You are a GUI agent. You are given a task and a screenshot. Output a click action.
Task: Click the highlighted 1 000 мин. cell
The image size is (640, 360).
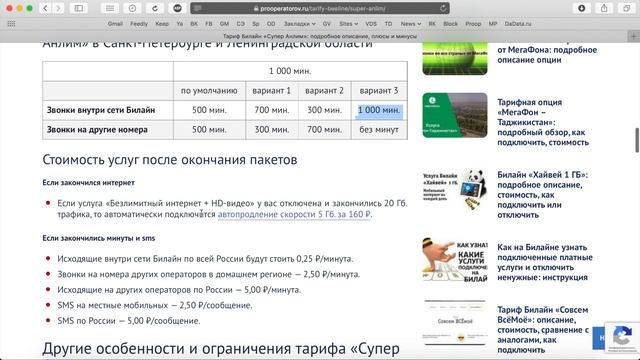(379, 110)
